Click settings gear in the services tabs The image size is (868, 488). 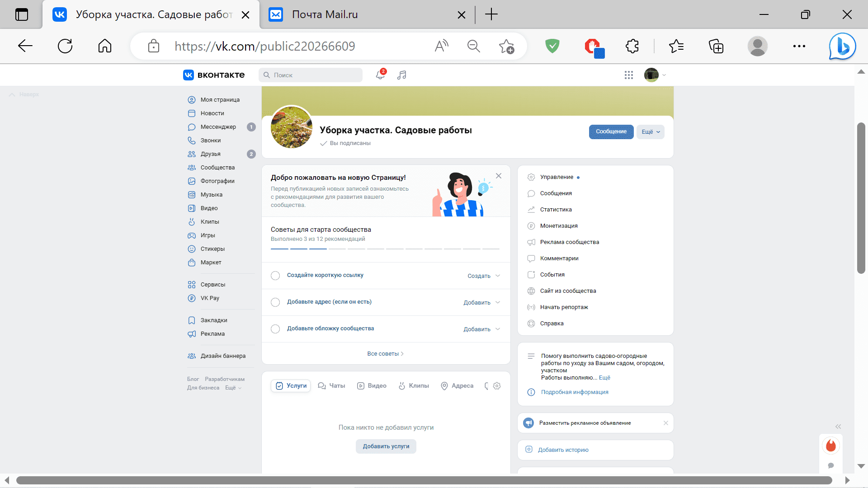[497, 386]
